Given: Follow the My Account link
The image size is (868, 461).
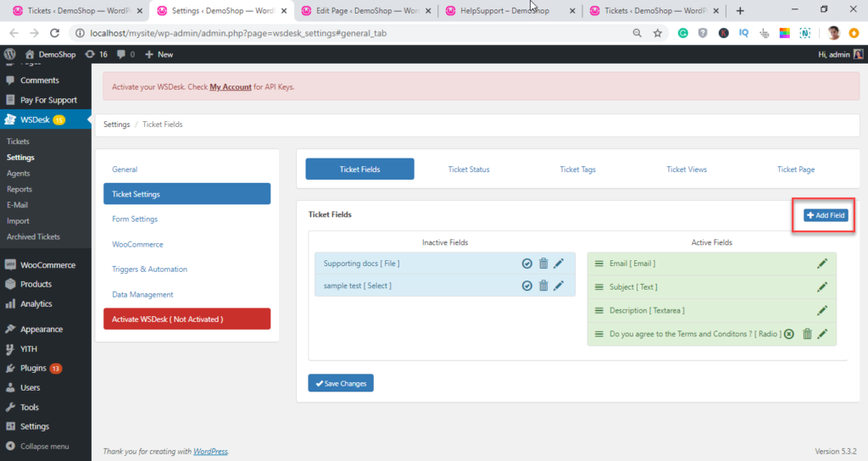Looking at the screenshot, I should [231, 87].
